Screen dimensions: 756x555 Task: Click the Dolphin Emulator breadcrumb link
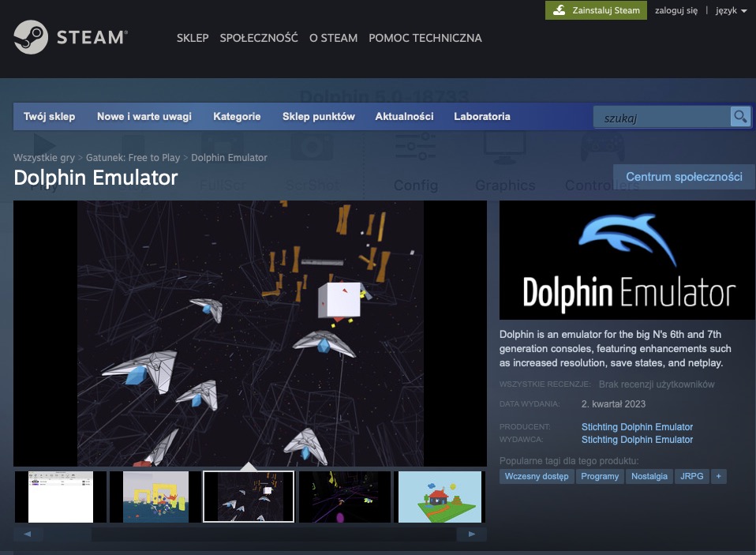(229, 158)
